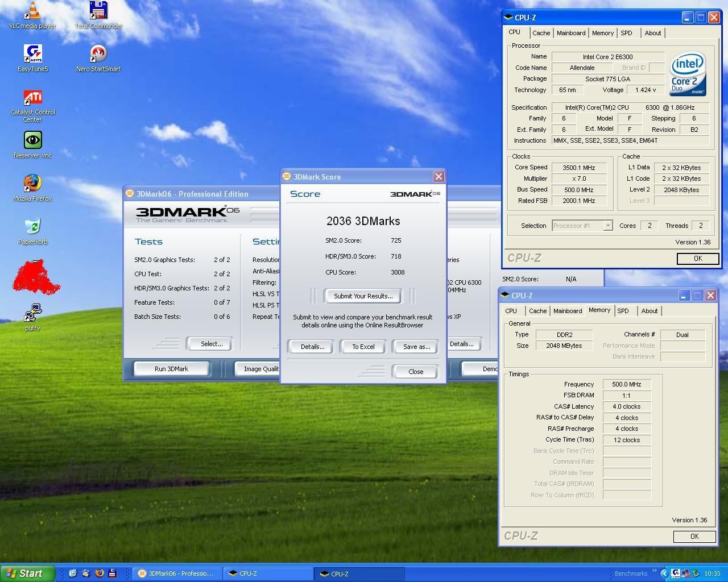The image size is (728, 582).
Task: Click the Firefox quick launch icon in taskbar
Action: pos(100,573)
